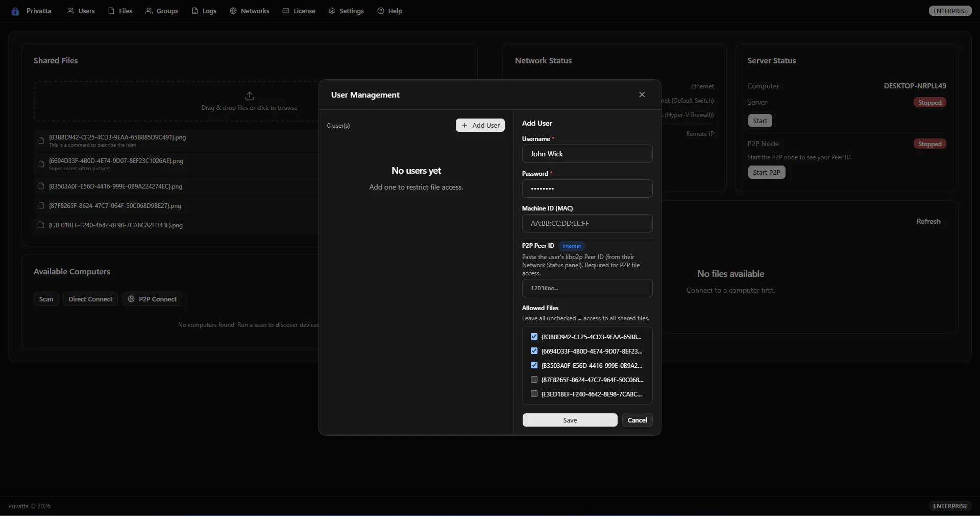
Task: Click the Machine ID (MAC) input field
Action: tap(587, 223)
